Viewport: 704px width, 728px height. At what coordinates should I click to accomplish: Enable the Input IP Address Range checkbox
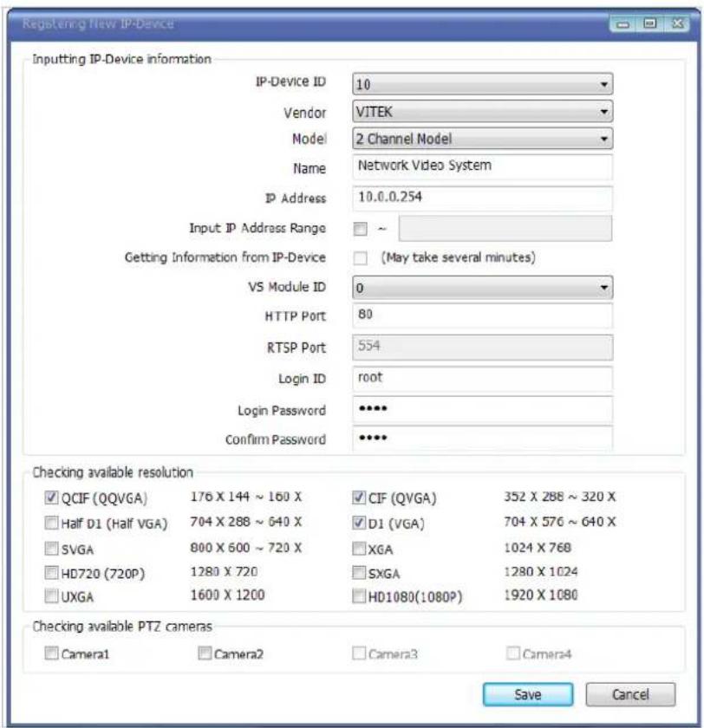[x=360, y=229]
